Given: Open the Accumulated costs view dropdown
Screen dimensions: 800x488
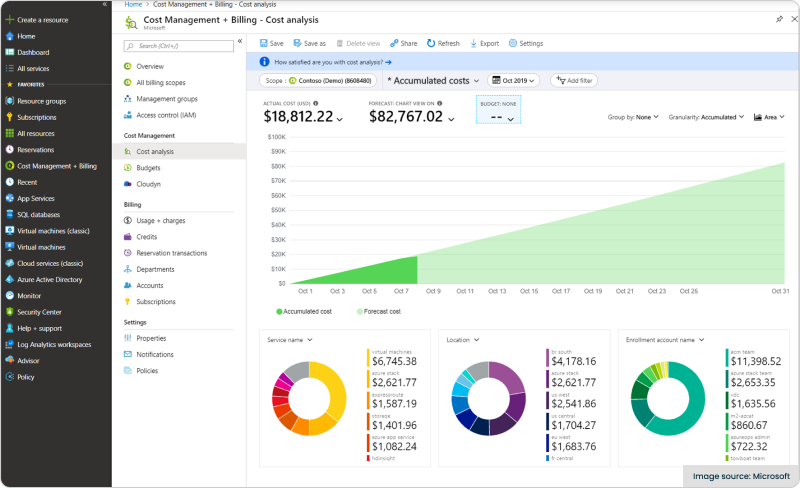Looking at the screenshot, I should tap(433, 81).
